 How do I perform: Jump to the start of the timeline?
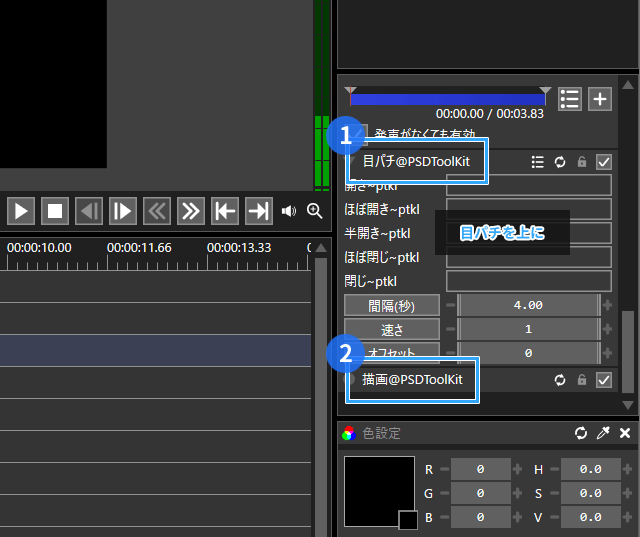(x=224, y=211)
